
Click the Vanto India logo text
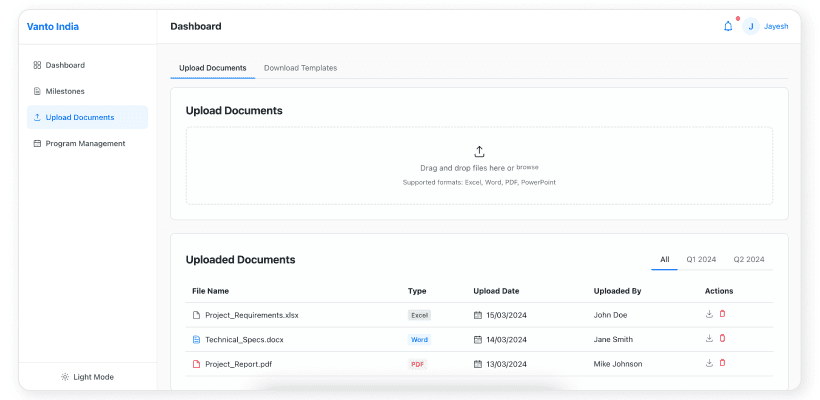point(53,27)
